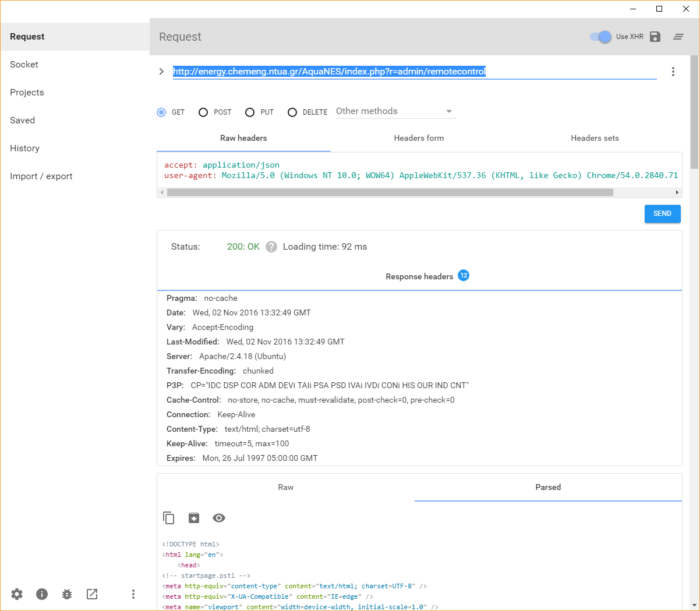Open Import / export in the sidebar
The width and height of the screenshot is (700, 611).
(75, 176)
